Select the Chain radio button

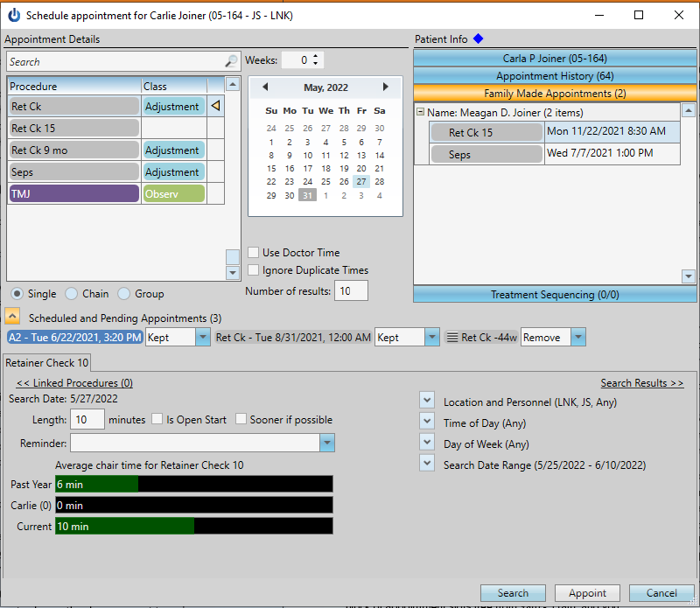click(70, 294)
